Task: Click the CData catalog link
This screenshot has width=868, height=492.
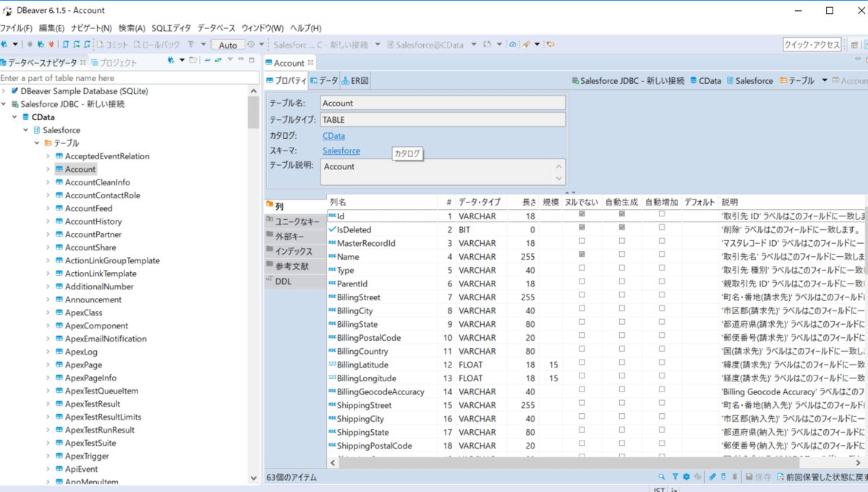Action: click(x=333, y=135)
